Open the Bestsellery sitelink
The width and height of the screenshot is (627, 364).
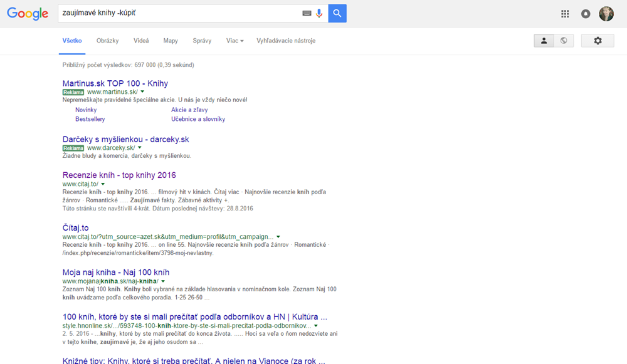(x=90, y=119)
